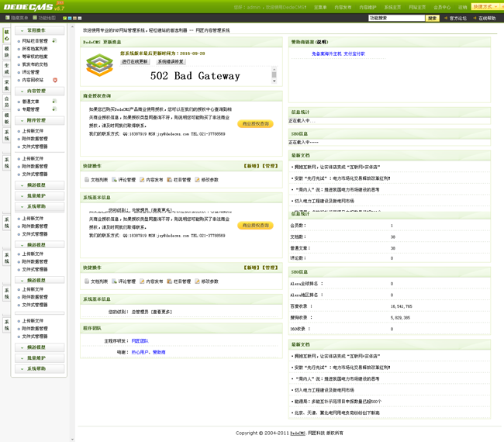
Task: Open 栏目管理 in the first quick operations bar
Action: coord(179,180)
